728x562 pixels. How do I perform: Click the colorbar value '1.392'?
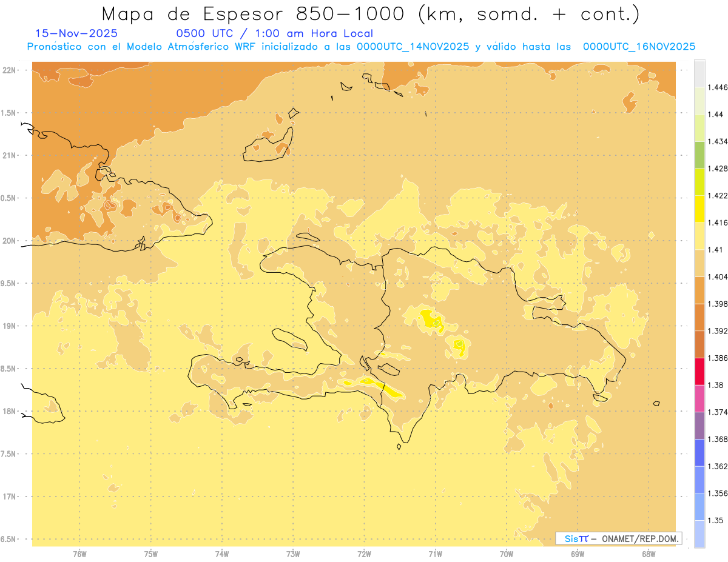(x=717, y=331)
